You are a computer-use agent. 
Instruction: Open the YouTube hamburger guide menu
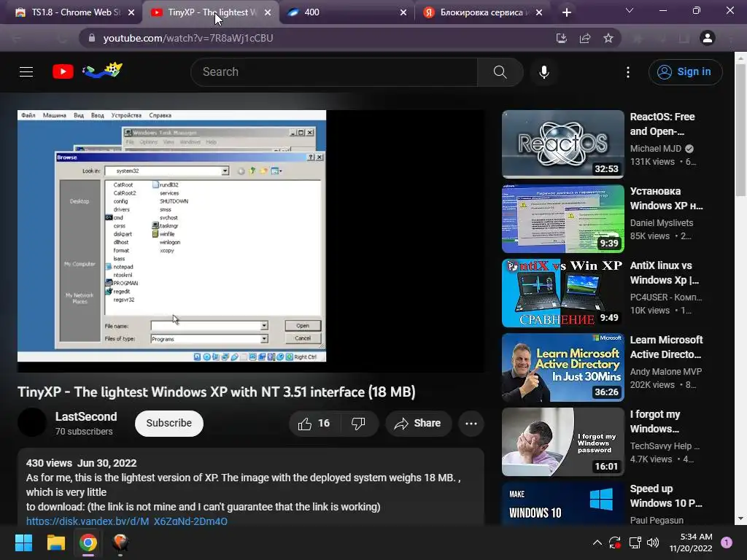pos(26,72)
